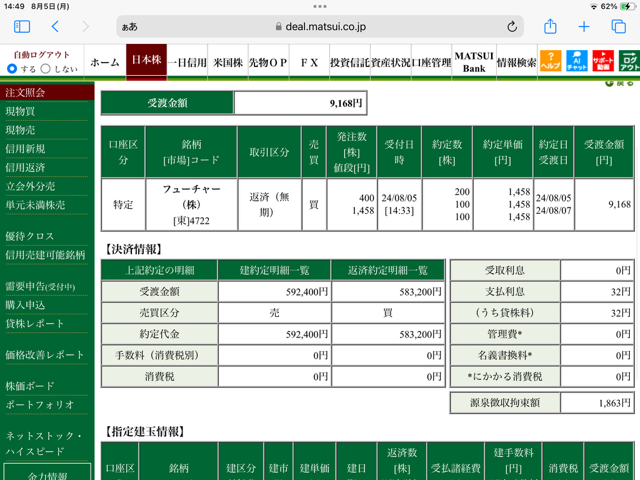Image resolution: width=640 pixels, height=480 pixels.
Task: Click the 余力情報 button
Action: pyautogui.click(x=47, y=472)
